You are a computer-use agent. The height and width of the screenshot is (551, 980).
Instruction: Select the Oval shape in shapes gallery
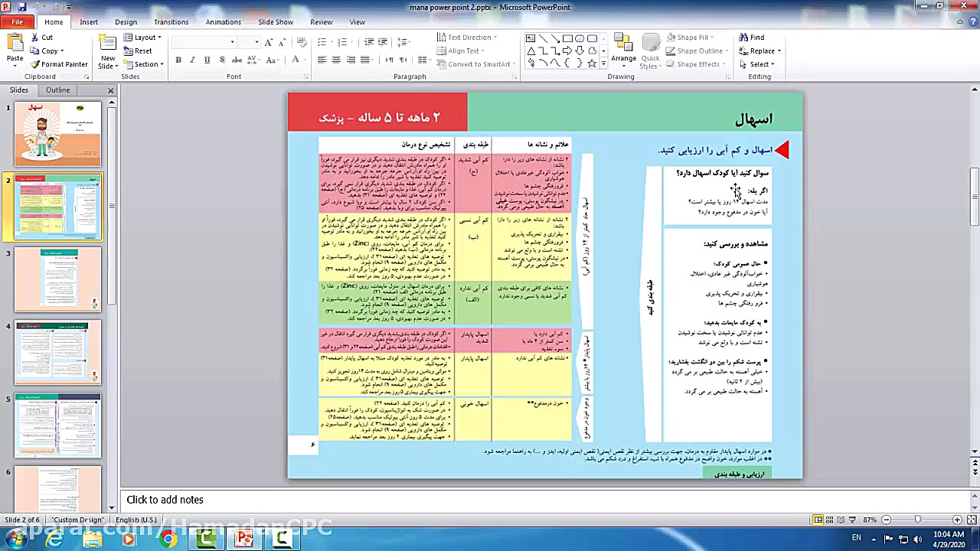pyautogui.click(x=580, y=38)
